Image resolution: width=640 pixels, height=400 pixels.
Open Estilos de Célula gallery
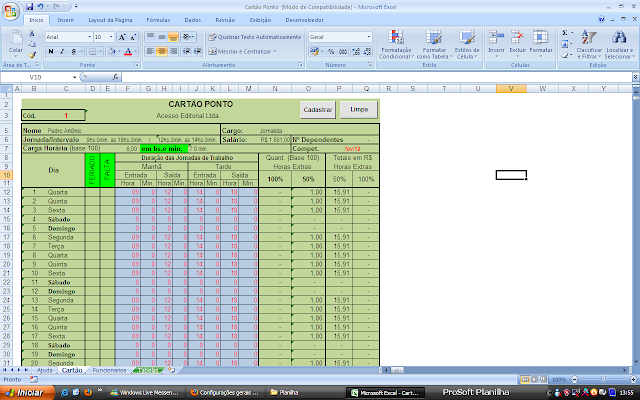(467, 44)
